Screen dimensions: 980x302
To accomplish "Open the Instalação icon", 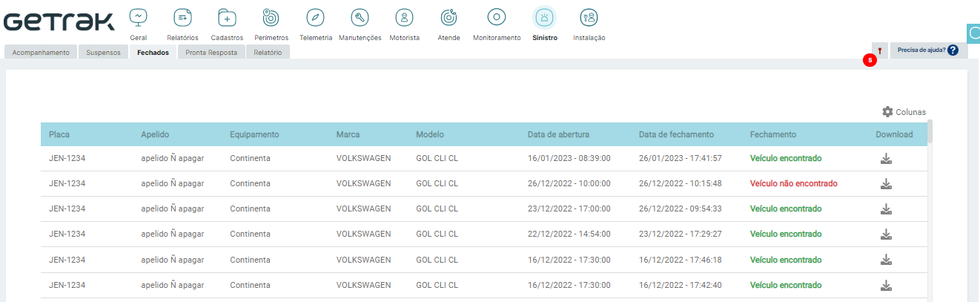I will point(589,17).
